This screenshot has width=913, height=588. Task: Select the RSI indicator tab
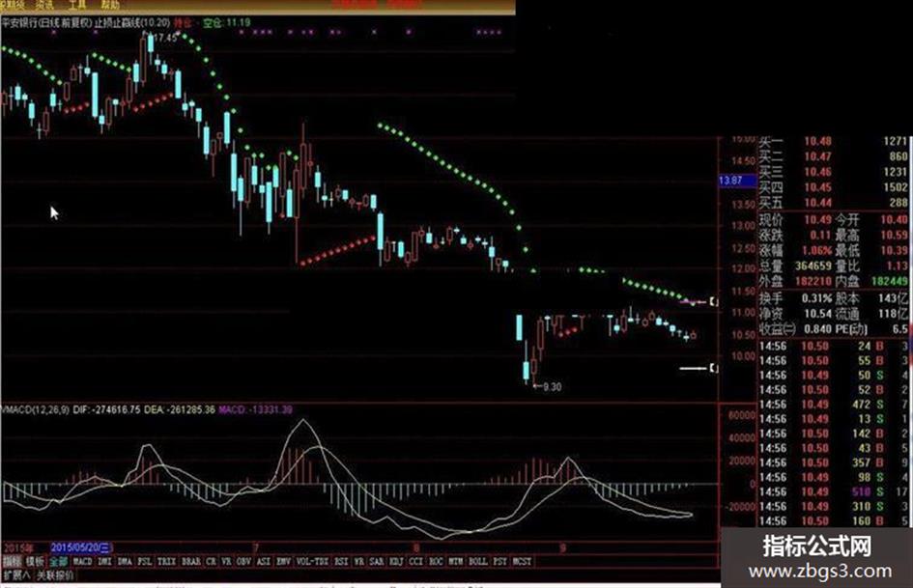point(341,562)
